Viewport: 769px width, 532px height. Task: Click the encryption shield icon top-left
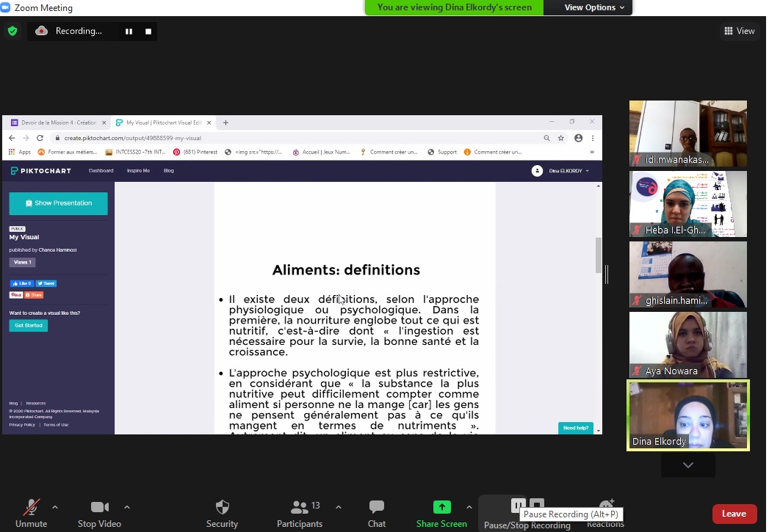tap(12, 31)
